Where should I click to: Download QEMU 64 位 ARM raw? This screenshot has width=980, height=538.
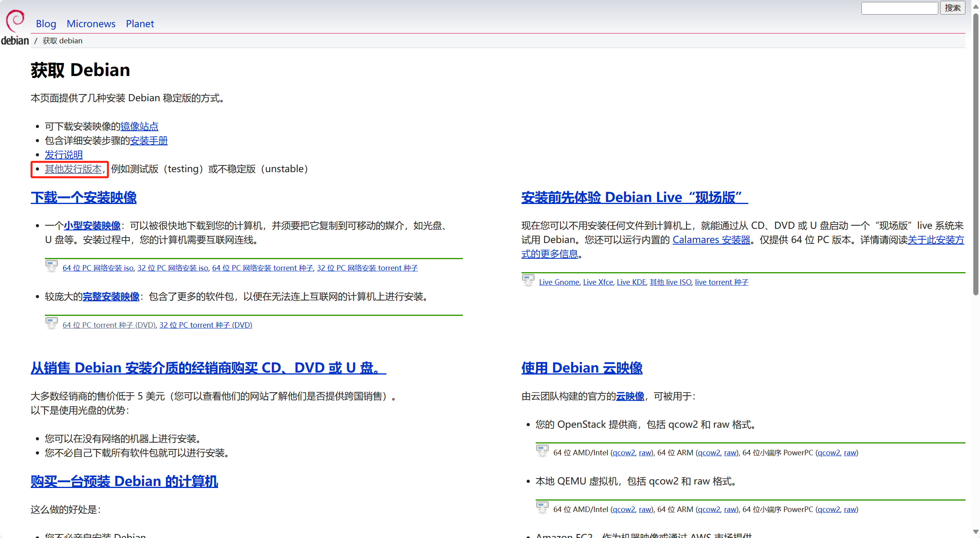pos(730,509)
